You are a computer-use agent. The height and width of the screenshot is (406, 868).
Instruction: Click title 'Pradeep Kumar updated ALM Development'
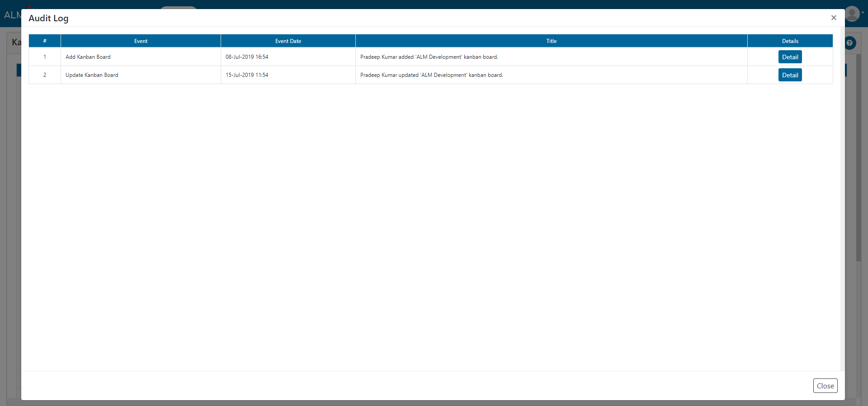[x=431, y=75]
